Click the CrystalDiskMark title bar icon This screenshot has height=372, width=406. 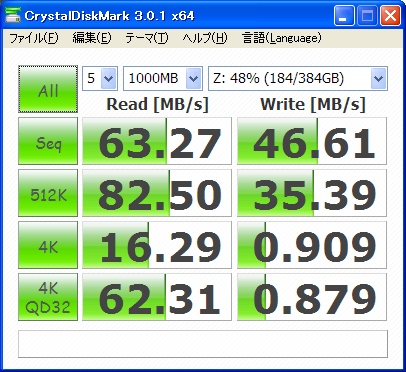(x=13, y=16)
